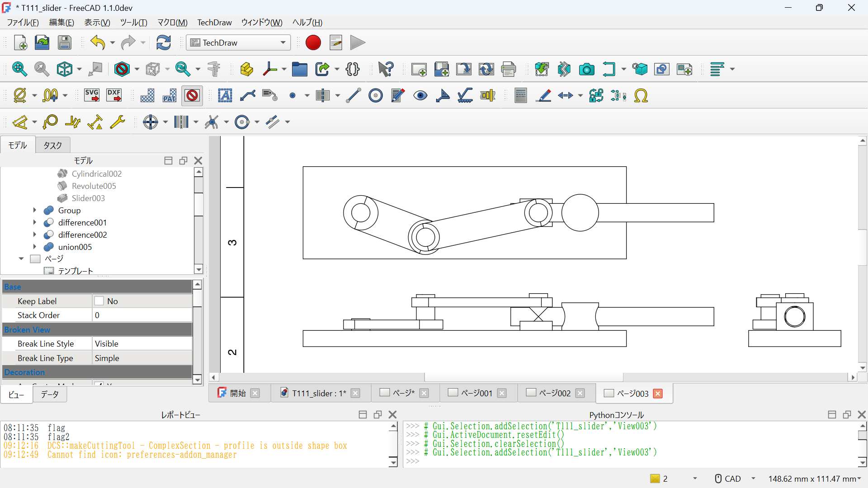Viewport: 868px width, 488px height.
Task: Toggle the Keep Label checkbox
Action: pos(99,301)
